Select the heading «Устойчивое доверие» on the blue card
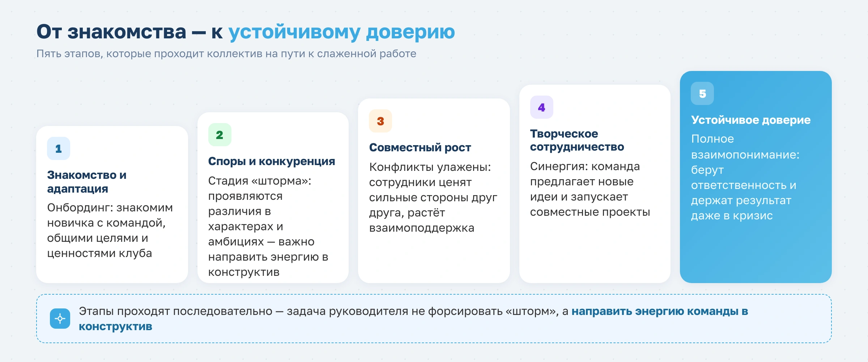 [x=751, y=120]
